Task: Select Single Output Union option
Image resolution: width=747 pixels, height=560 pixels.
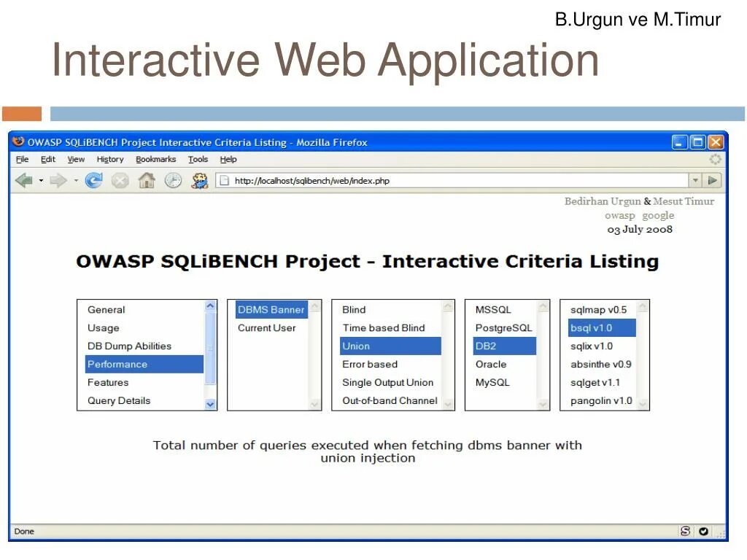Action: pyautogui.click(x=391, y=382)
